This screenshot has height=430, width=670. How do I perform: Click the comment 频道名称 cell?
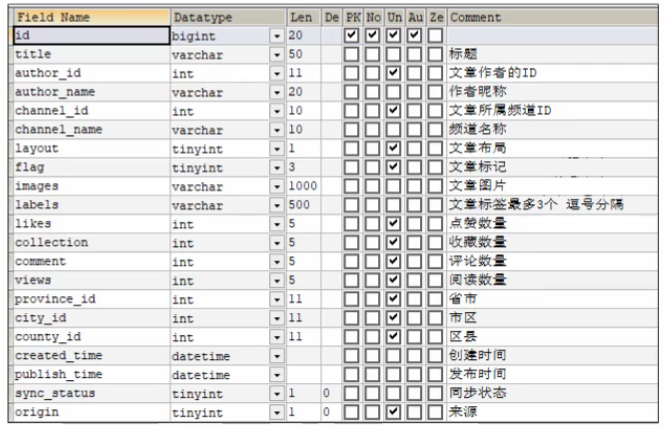click(477, 129)
